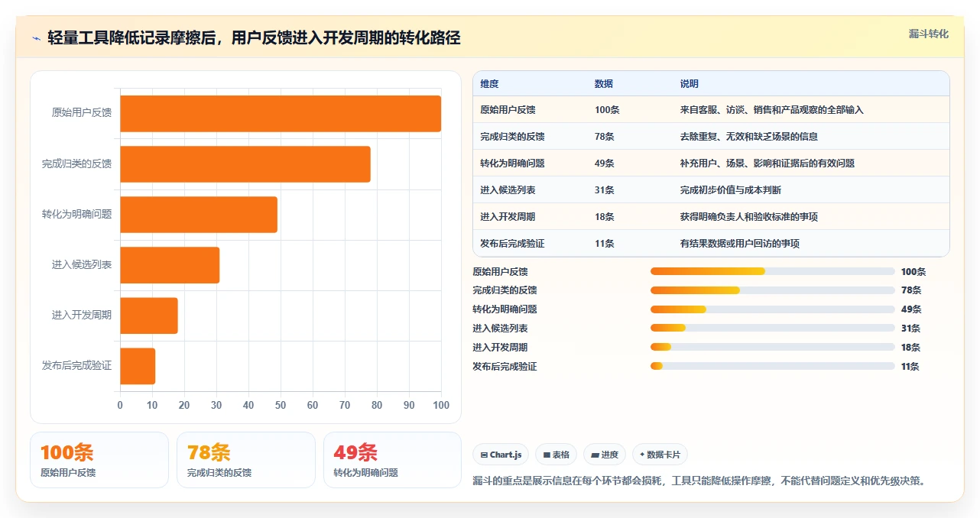980x518 pixels.
Task: Click the lightning icon beside the title
Action: pos(36,37)
